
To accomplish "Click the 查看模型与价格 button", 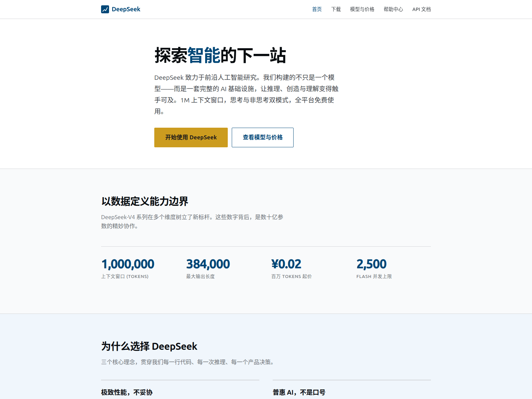I will pyautogui.click(x=263, y=137).
